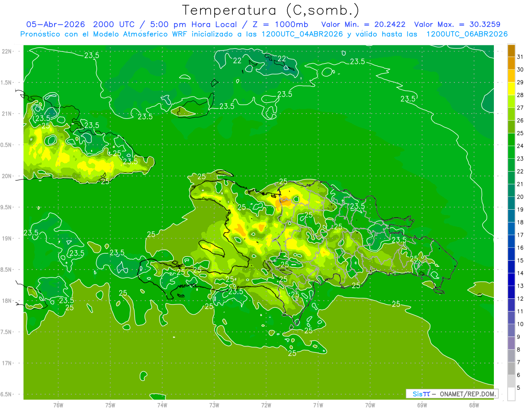Viewport: 532px width, 411px height.
Task: Click the Valor Max. = 30.3259 text
Action: [457, 24]
